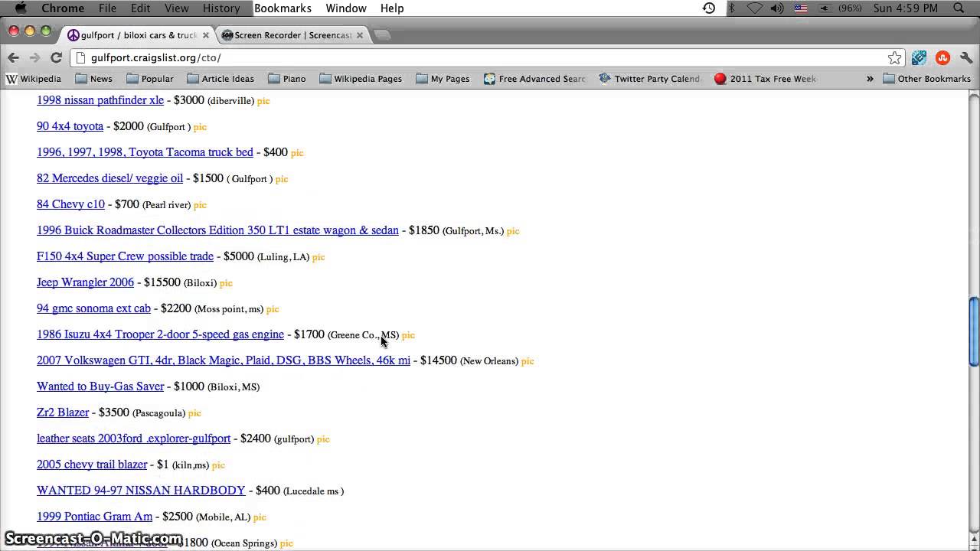Open the StumbleUpon extension icon
Viewport: 980px width, 551px height.
point(942,57)
